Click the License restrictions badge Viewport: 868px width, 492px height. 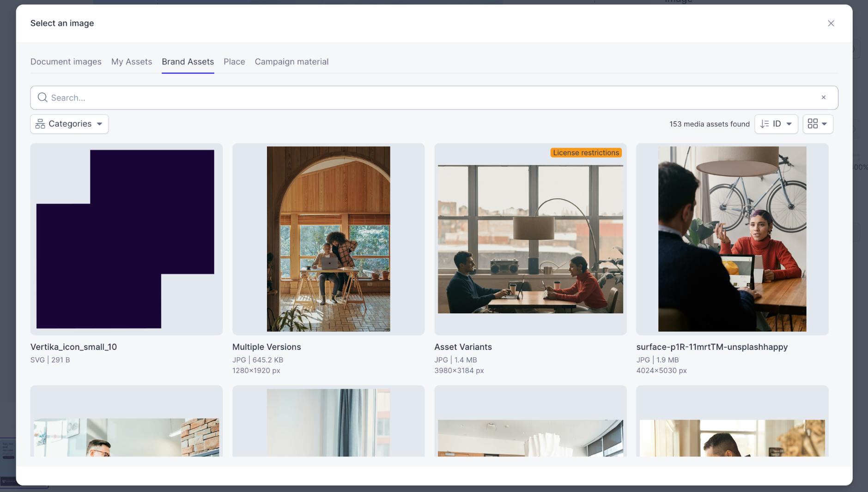point(586,152)
